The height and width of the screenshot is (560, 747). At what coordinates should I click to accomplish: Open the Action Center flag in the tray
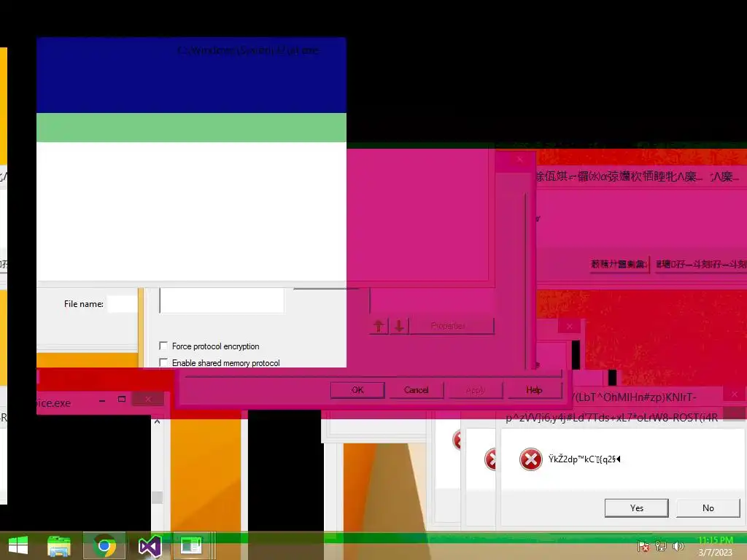click(643, 547)
